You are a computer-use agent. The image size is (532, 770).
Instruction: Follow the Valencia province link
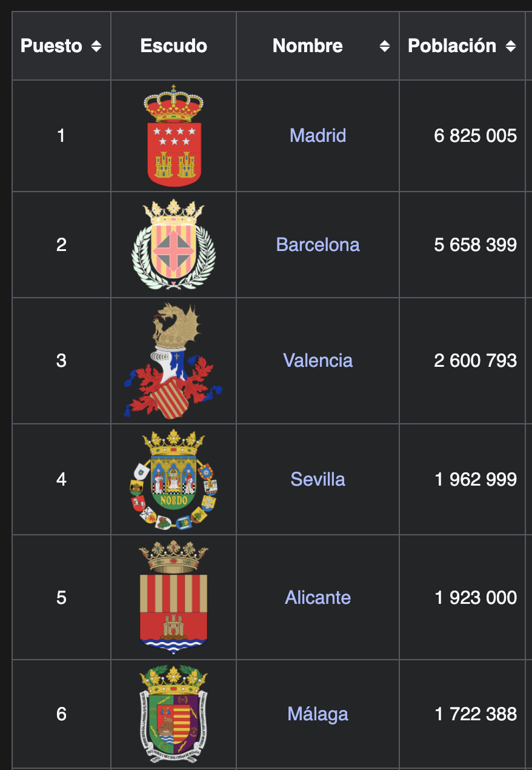pyautogui.click(x=318, y=361)
